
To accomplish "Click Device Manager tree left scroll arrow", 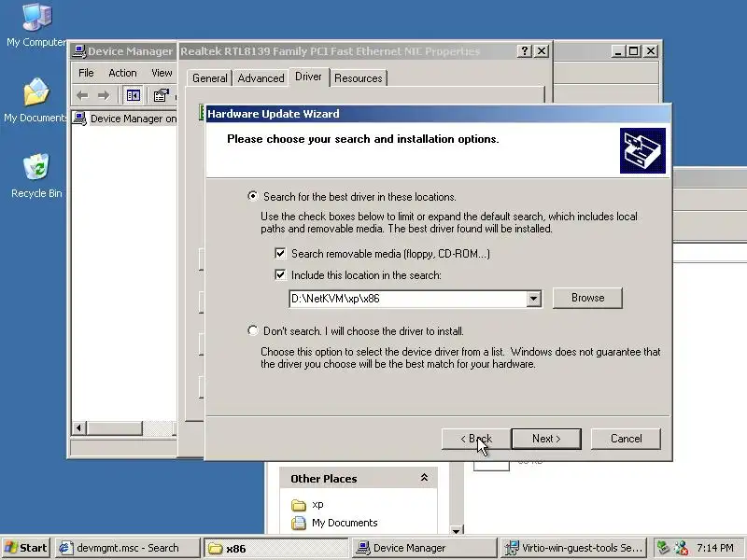I will coord(79,428).
